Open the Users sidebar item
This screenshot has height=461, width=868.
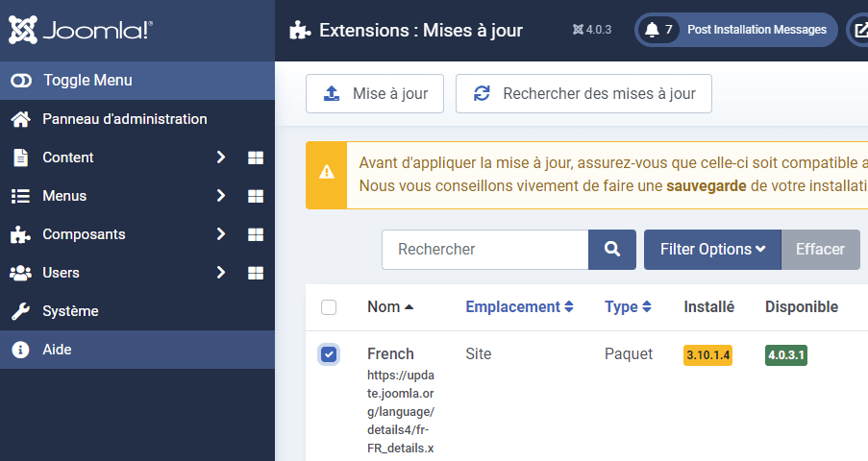[61, 273]
